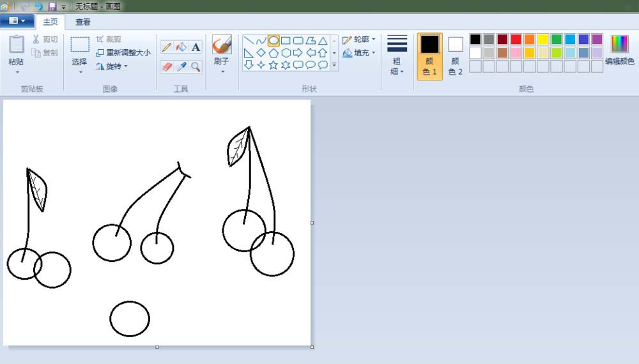The height and width of the screenshot is (364, 639).
Task: Choose the Left arrow shape
Action: [311, 52]
